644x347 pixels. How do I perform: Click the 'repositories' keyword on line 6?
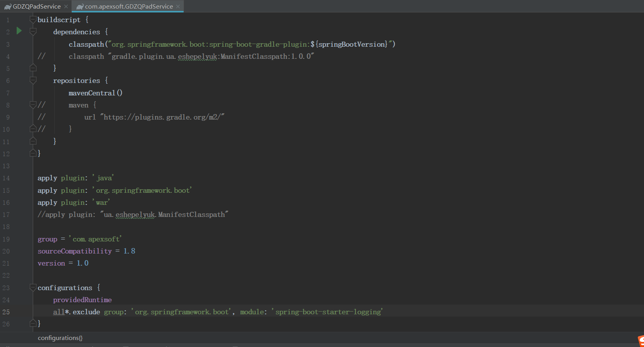(76, 81)
